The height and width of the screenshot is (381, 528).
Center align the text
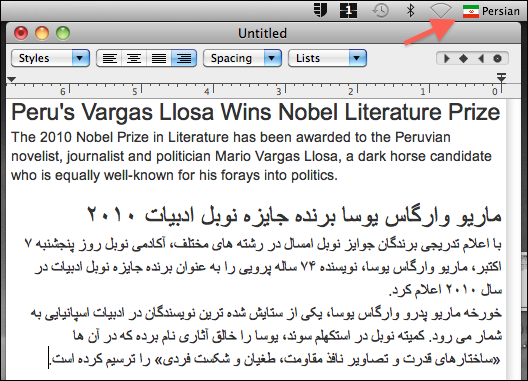(x=134, y=58)
